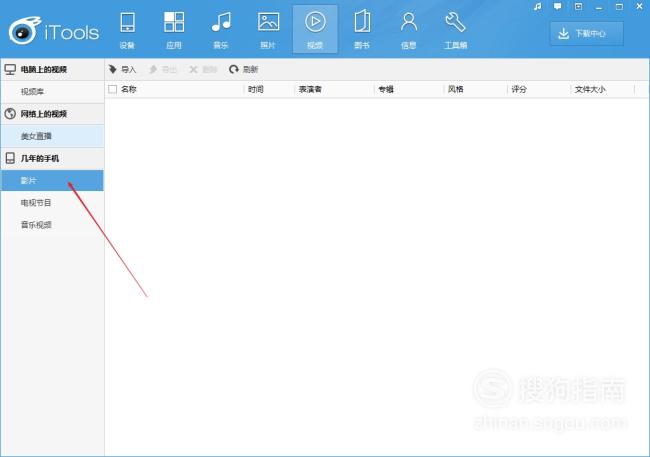Screen dimensions: 650x457
Task: Open the chat bubble feedback icon
Action: (558, 7)
